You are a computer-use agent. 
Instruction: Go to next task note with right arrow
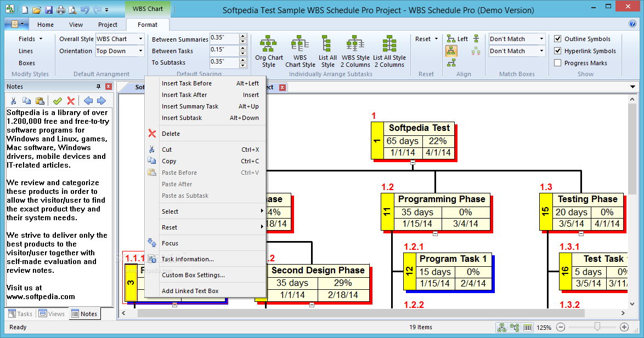pyautogui.click(x=101, y=100)
